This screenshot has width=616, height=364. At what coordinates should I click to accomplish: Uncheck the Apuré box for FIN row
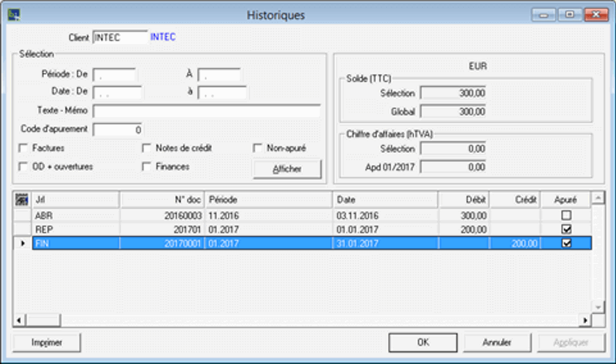(x=567, y=243)
